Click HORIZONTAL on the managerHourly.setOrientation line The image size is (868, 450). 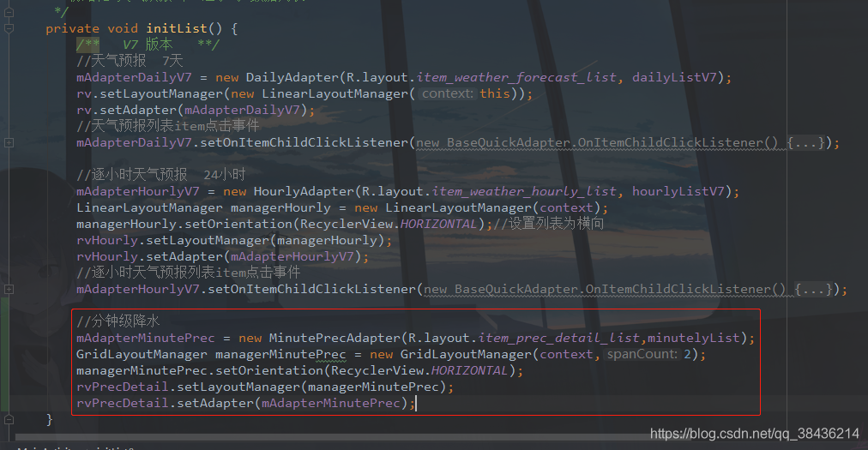click(x=438, y=225)
